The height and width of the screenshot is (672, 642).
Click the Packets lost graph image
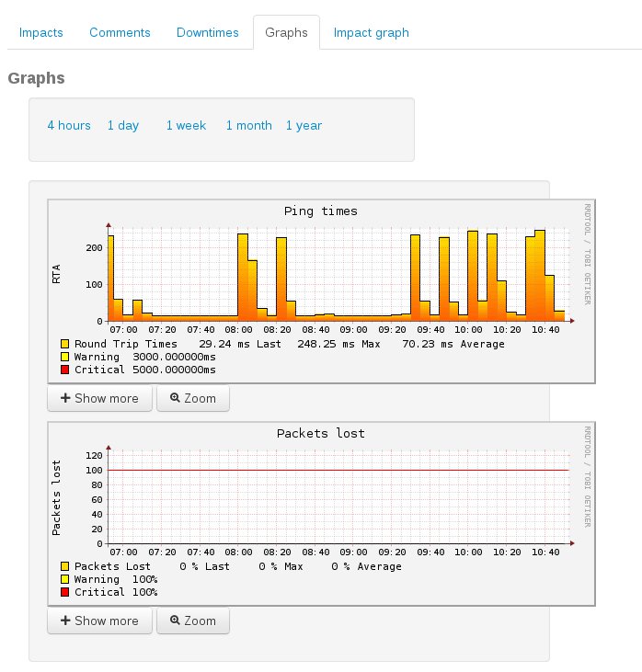click(x=321, y=496)
